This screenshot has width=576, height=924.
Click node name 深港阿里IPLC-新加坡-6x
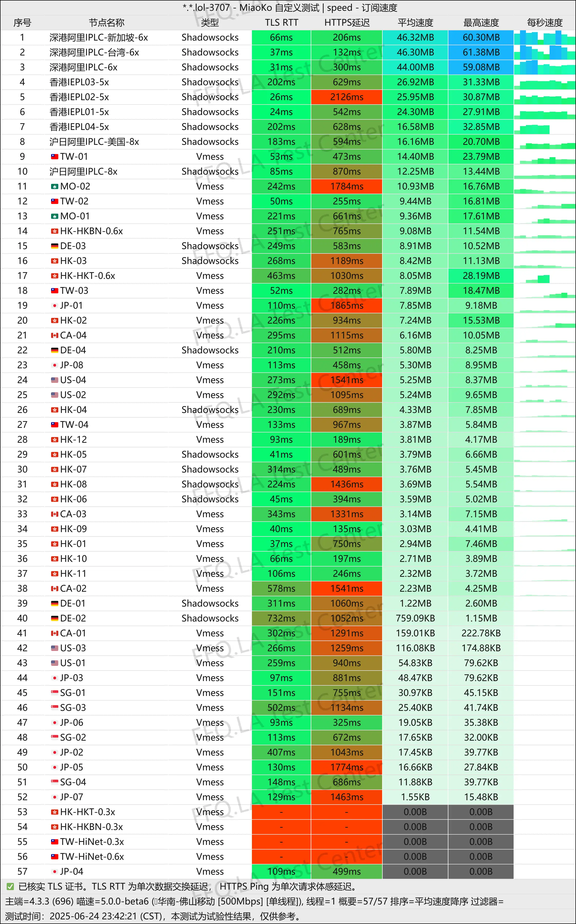point(99,38)
